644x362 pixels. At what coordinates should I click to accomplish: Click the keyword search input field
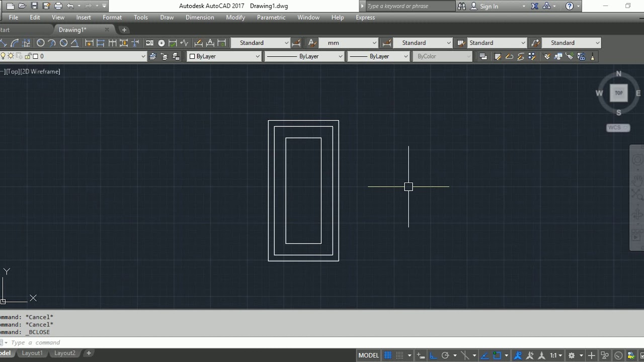[x=410, y=6]
